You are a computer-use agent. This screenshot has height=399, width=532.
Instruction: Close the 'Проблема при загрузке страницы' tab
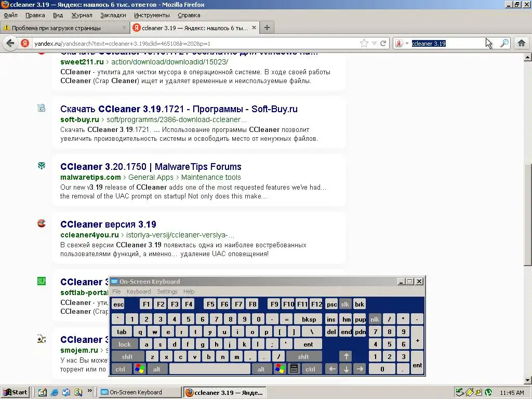124,28
